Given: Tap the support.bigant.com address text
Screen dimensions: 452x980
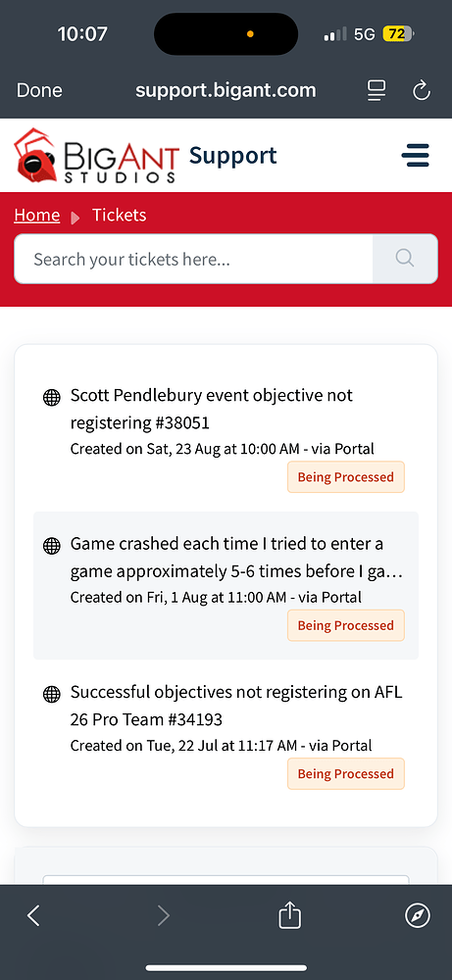Looking at the screenshot, I should pyautogui.click(x=226, y=90).
